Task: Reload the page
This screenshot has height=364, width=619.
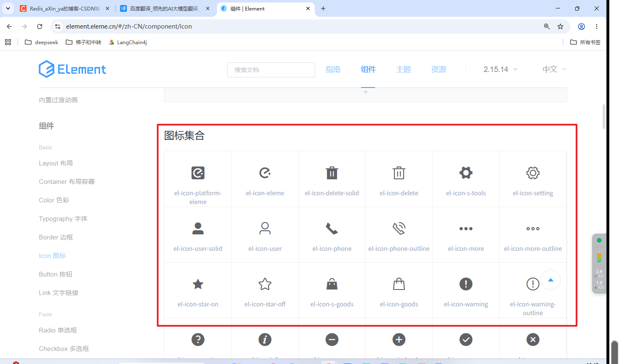Action: (40, 27)
